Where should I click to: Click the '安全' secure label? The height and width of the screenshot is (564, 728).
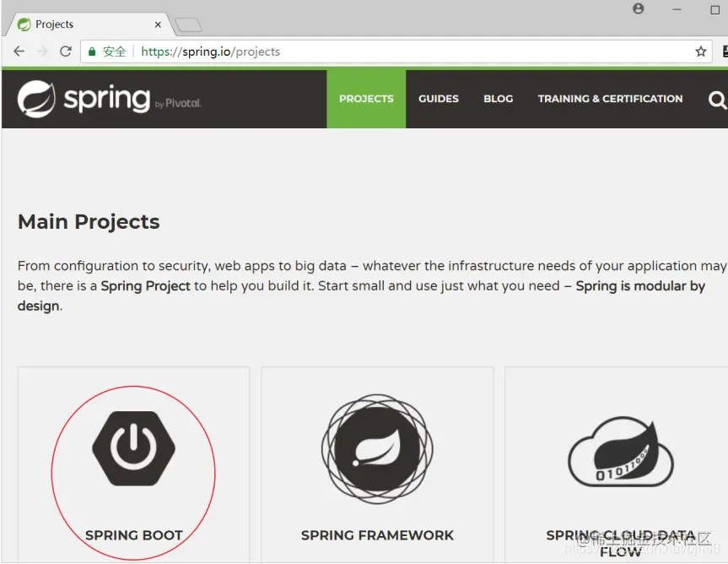point(114,52)
